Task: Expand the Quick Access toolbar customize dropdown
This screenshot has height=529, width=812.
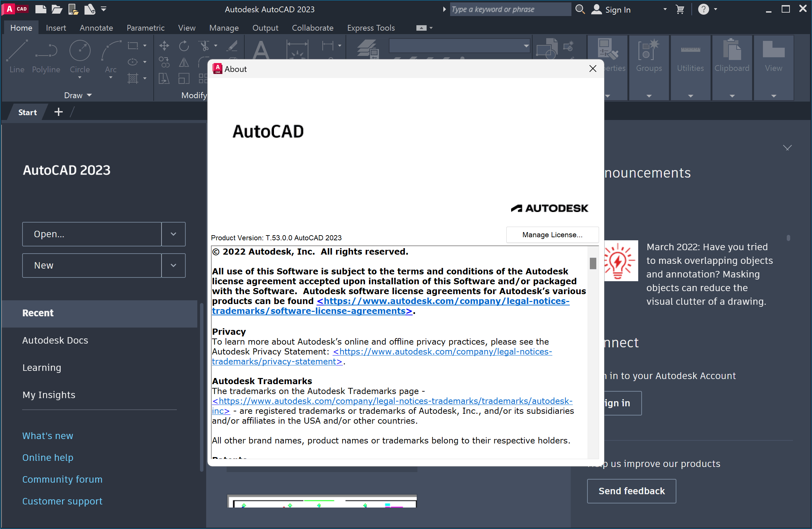Action: pyautogui.click(x=104, y=9)
